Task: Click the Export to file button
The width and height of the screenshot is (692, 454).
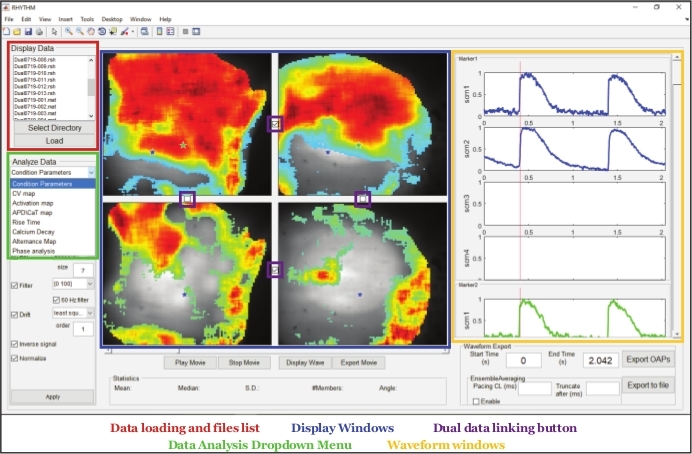Action: (648, 385)
